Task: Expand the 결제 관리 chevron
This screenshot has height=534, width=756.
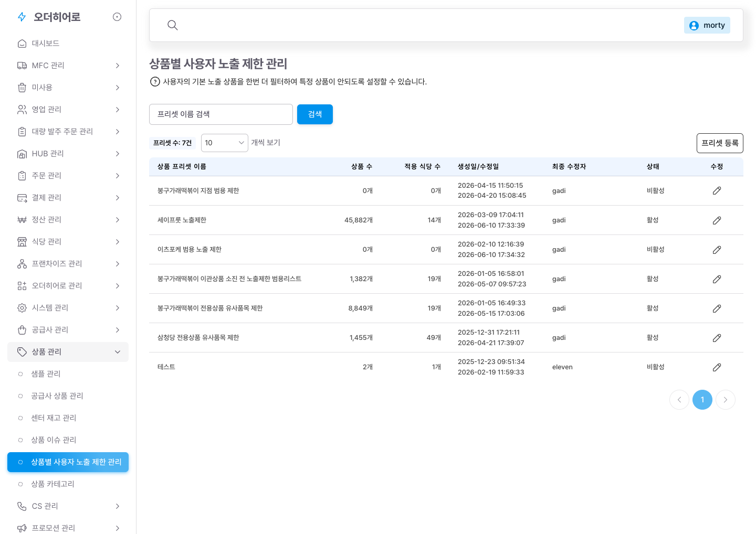Action: [x=118, y=198]
